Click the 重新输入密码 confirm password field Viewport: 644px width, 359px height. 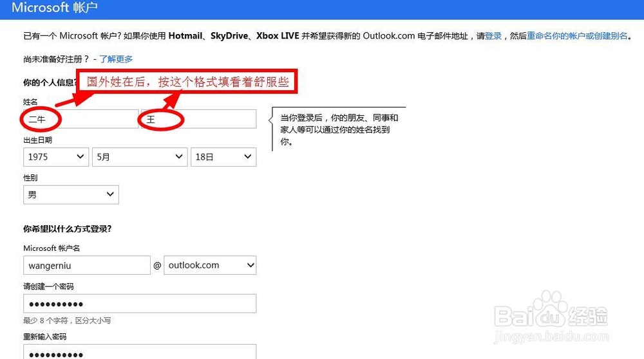(140, 353)
